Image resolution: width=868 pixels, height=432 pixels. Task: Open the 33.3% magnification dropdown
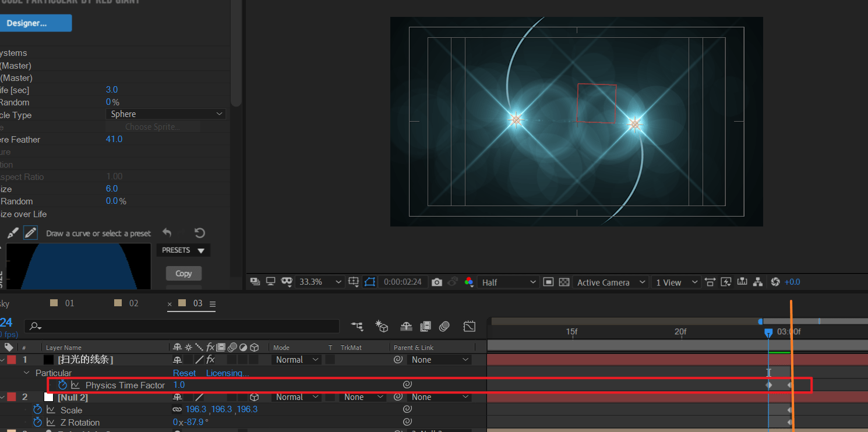pyautogui.click(x=320, y=282)
